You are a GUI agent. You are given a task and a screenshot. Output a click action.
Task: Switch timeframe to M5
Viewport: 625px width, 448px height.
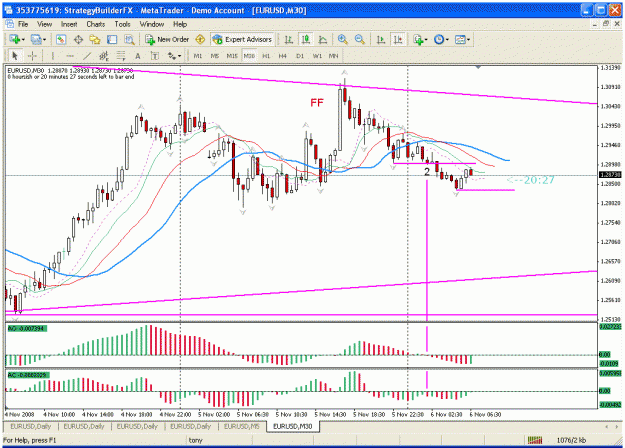point(215,56)
